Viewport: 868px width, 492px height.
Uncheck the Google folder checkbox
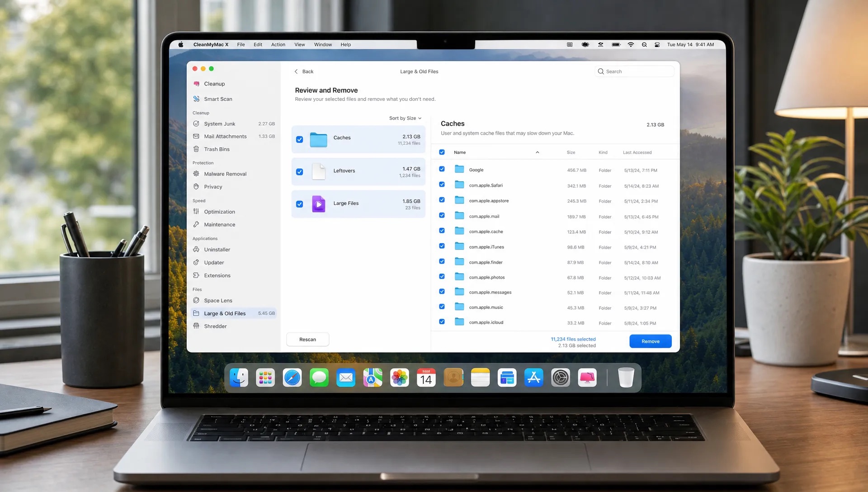pos(442,169)
